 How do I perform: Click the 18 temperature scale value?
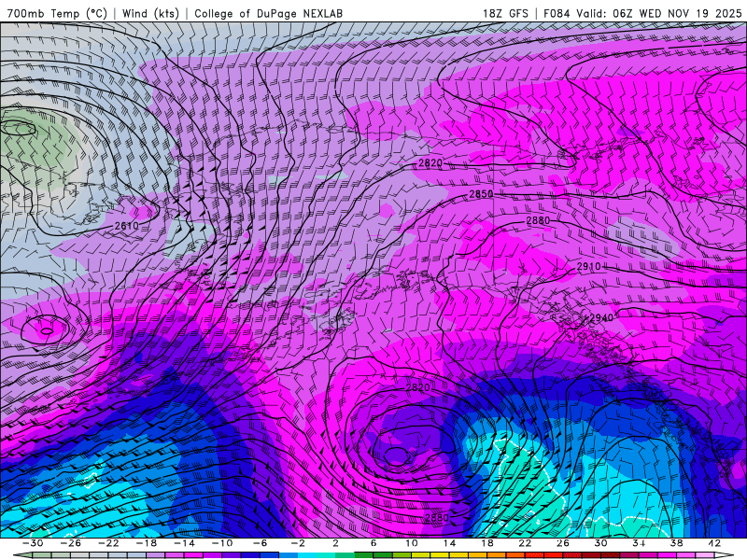486,543
